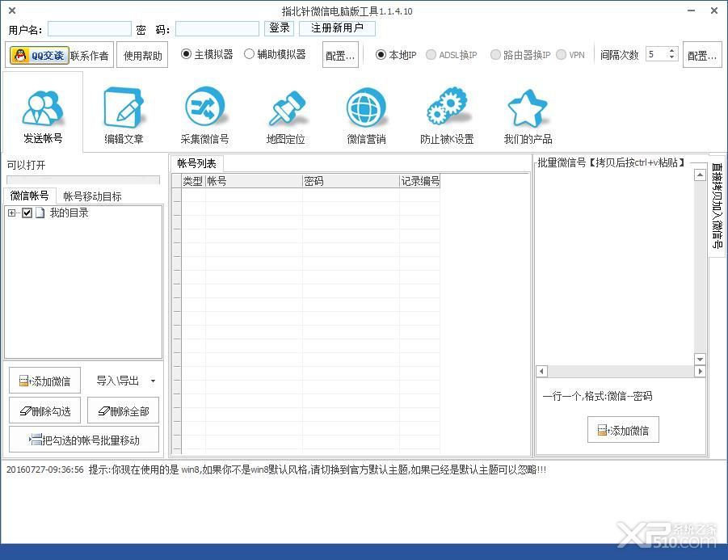Click the batch box scroll up arrow
Viewport: 728px width, 560px height.
coord(701,175)
